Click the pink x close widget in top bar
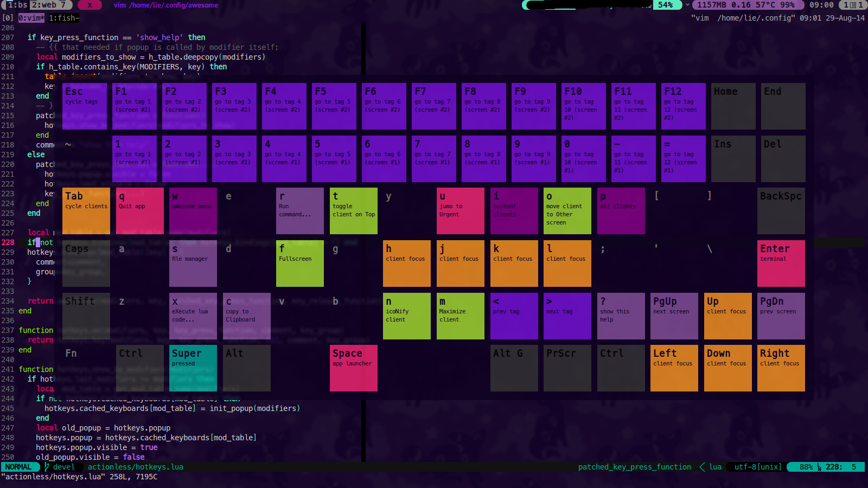868x488 pixels. (90, 5)
